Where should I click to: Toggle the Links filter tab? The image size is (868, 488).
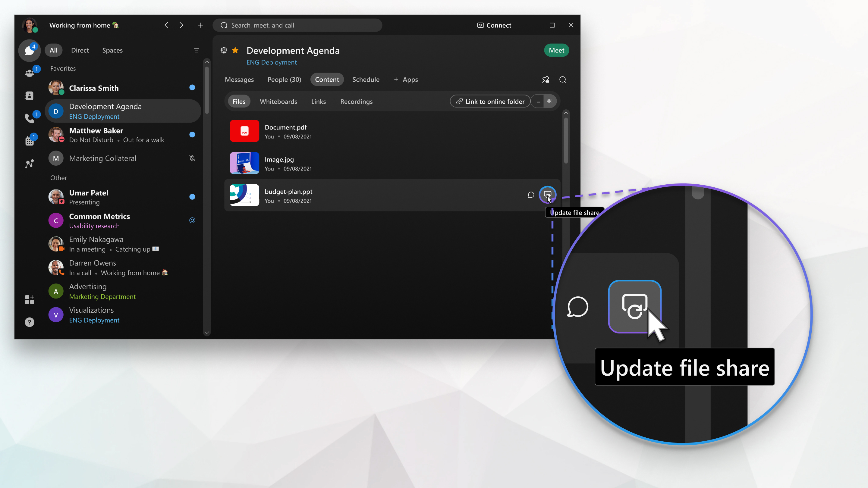coord(318,101)
